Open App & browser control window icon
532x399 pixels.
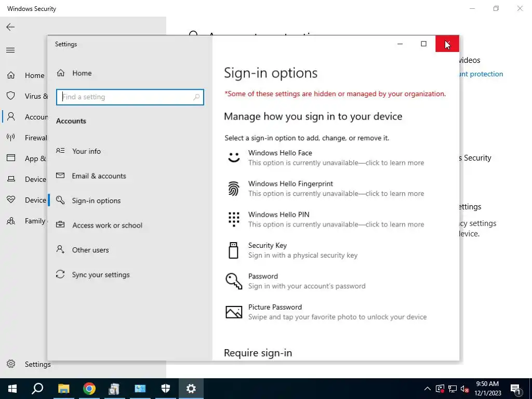pyautogui.click(x=11, y=158)
